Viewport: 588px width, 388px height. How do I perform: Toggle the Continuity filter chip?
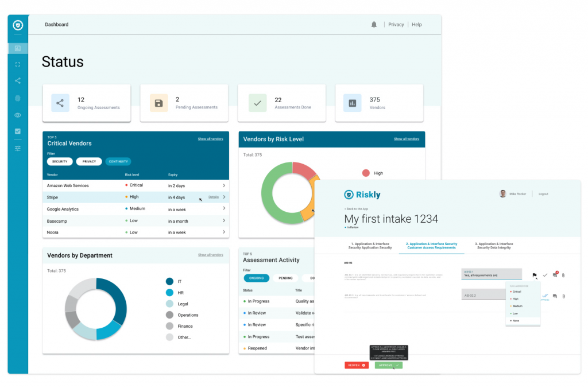[x=118, y=162]
